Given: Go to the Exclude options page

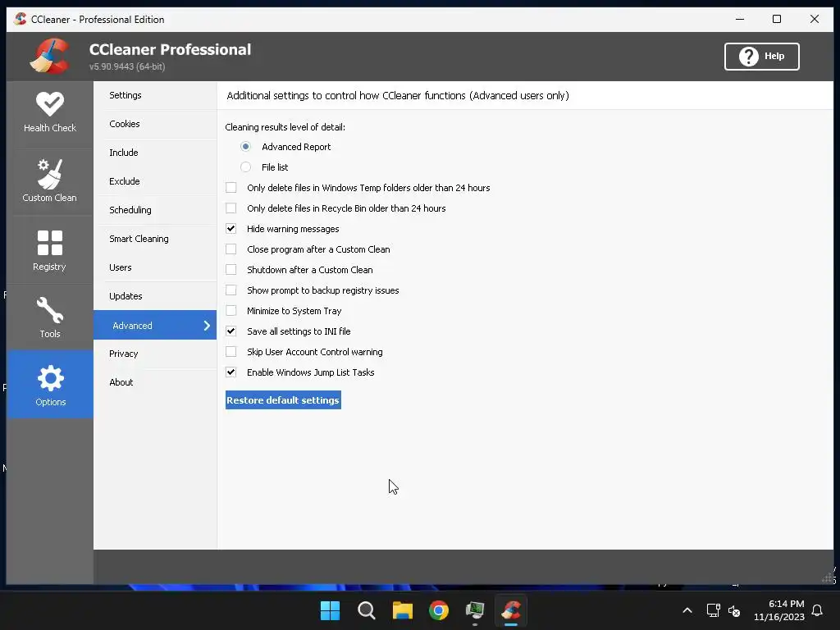Looking at the screenshot, I should [x=155, y=181].
